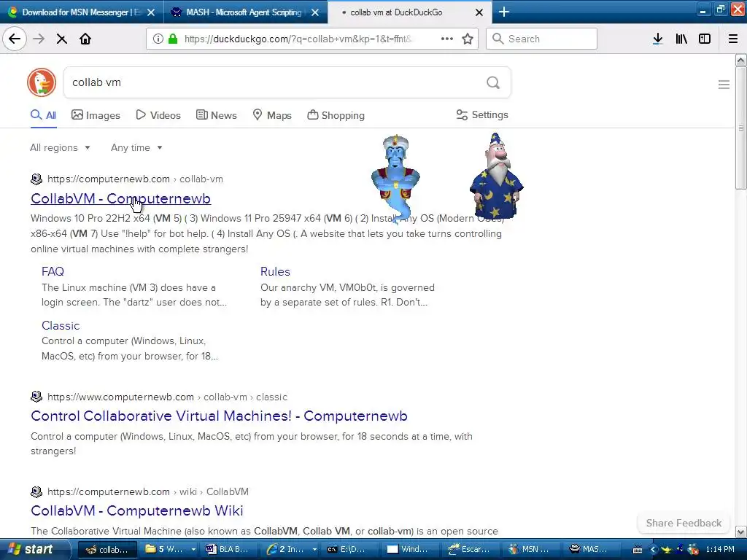The height and width of the screenshot is (560, 747).
Task: Expand the All regions dropdown
Action: click(60, 147)
